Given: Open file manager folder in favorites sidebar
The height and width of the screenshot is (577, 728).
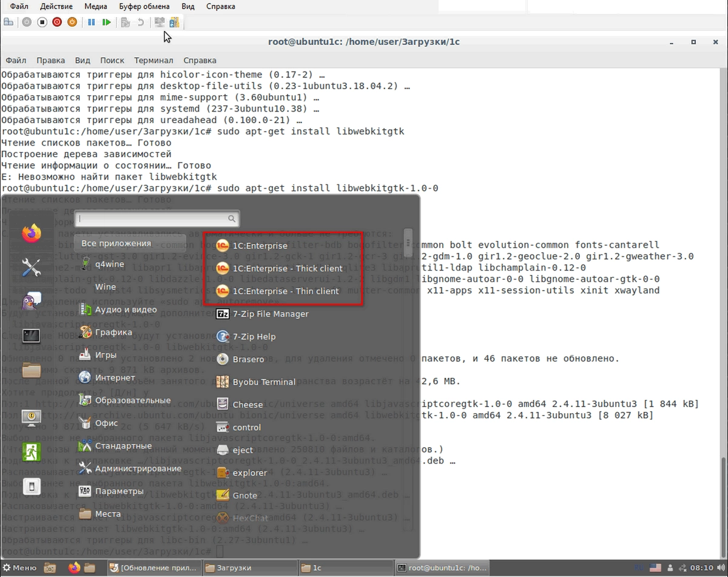Looking at the screenshot, I should [x=32, y=369].
